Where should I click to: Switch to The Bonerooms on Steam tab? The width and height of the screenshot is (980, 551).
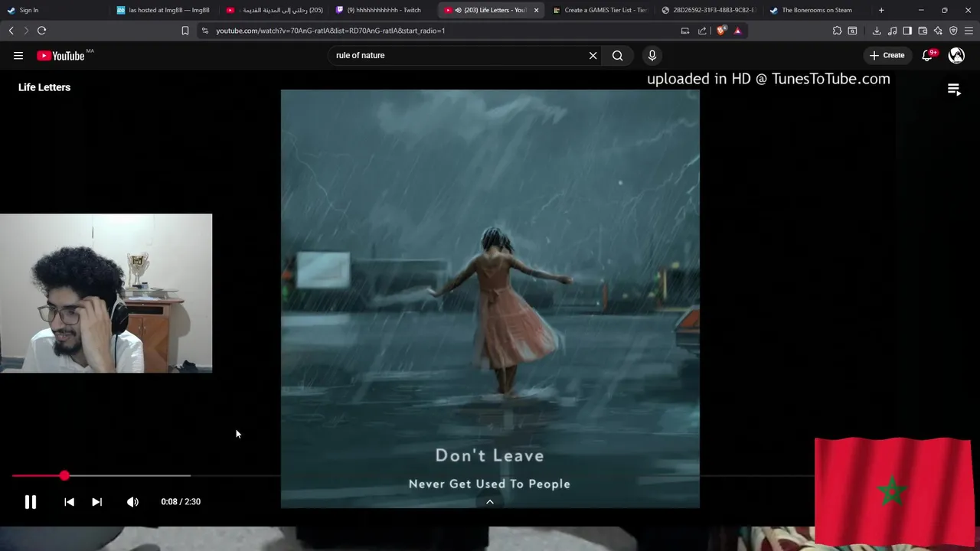point(816,10)
